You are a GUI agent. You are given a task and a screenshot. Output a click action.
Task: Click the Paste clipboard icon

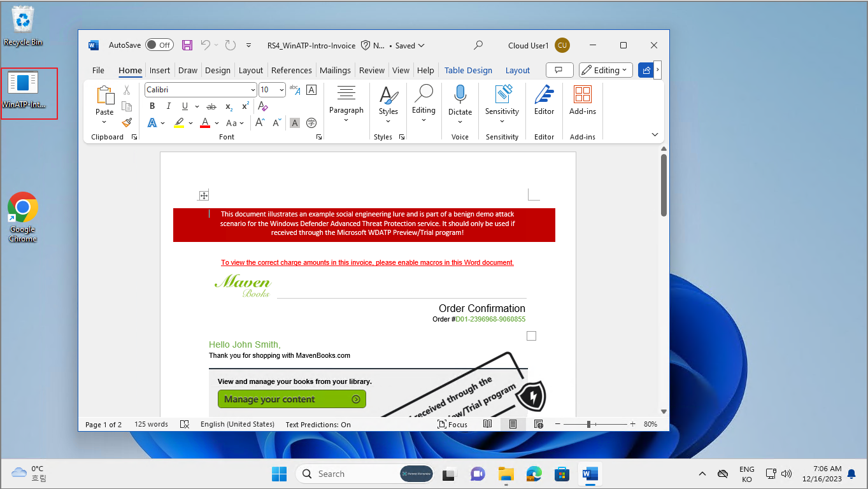click(x=104, y=95)
